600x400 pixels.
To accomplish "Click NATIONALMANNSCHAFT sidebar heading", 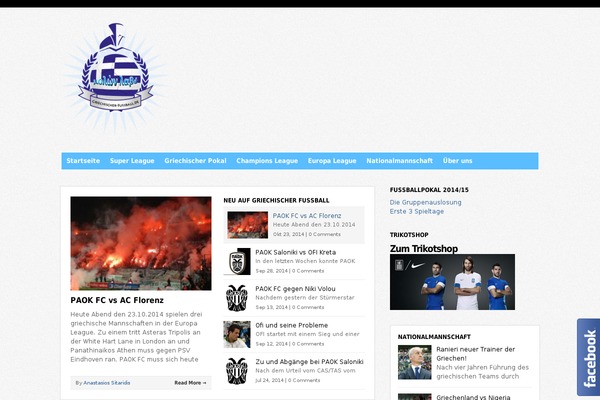I will [434, 337].
